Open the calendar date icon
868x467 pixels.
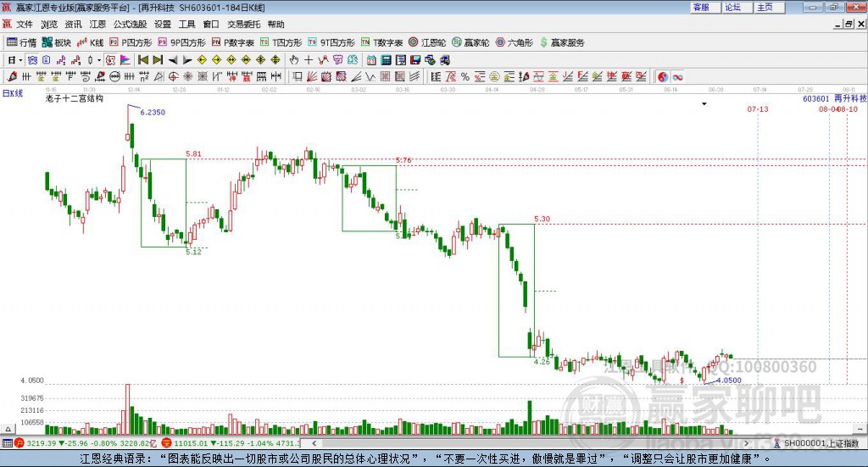coord(371,60)
